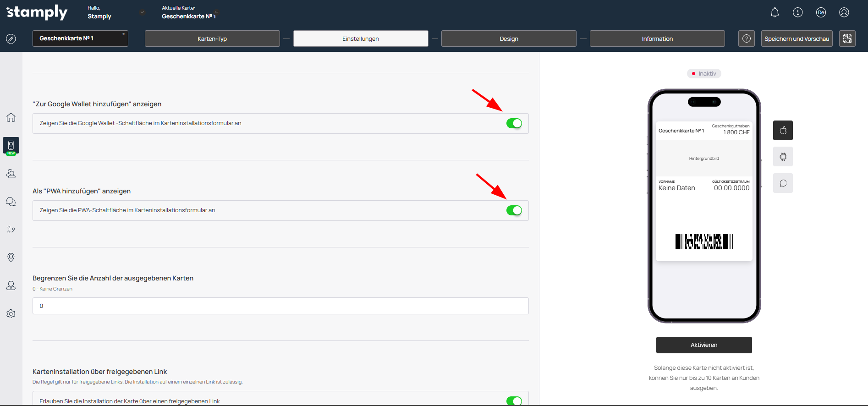This screenshot has width=868, height=406.
Task: Open settings gear in sidebar
Action: tap(11, 314)
